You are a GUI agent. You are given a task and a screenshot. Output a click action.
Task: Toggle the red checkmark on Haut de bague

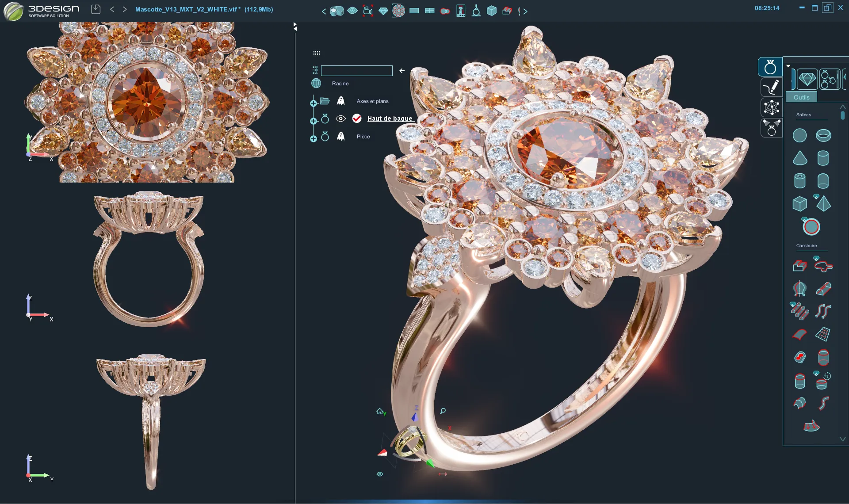357,118
